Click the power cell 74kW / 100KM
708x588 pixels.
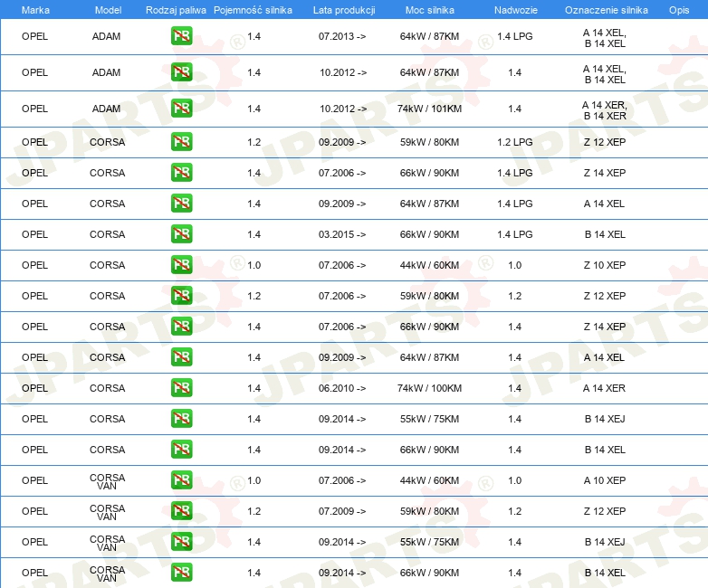pos(429,388)
